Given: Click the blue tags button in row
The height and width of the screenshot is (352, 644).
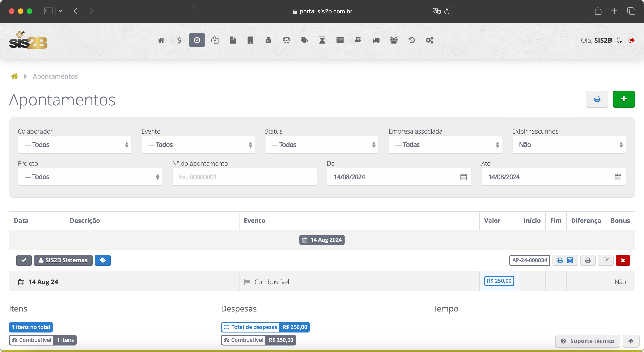Looking at the screenshot, I should pyautogui.click(x=103, y=260).
